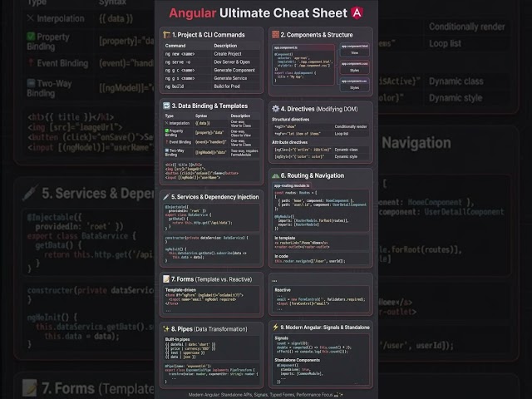
Task: Click the syringe icon beside Services & Dependency Injection heading in the cheat sheet
Action: [x=166, y=197]
